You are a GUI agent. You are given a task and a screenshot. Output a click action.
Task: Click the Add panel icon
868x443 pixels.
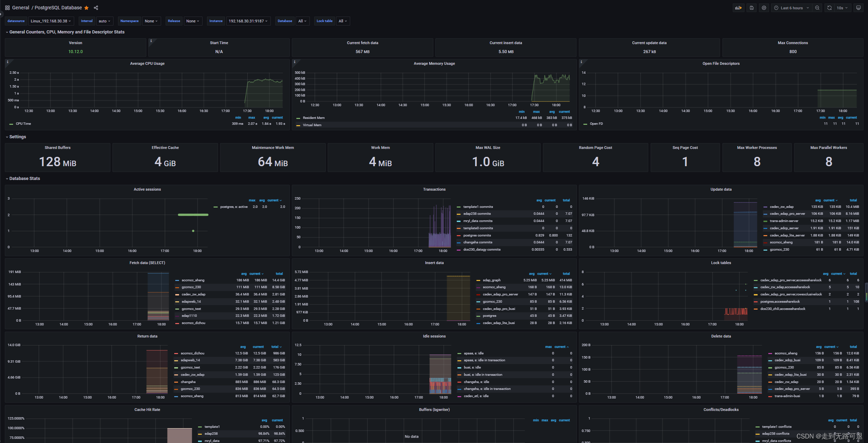click(738, 8)
